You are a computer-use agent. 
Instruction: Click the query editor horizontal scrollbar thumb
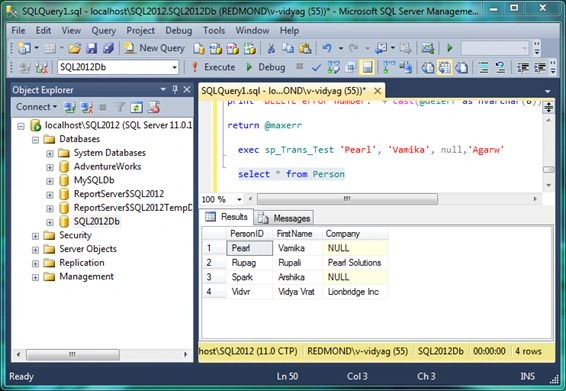[347, 199]
